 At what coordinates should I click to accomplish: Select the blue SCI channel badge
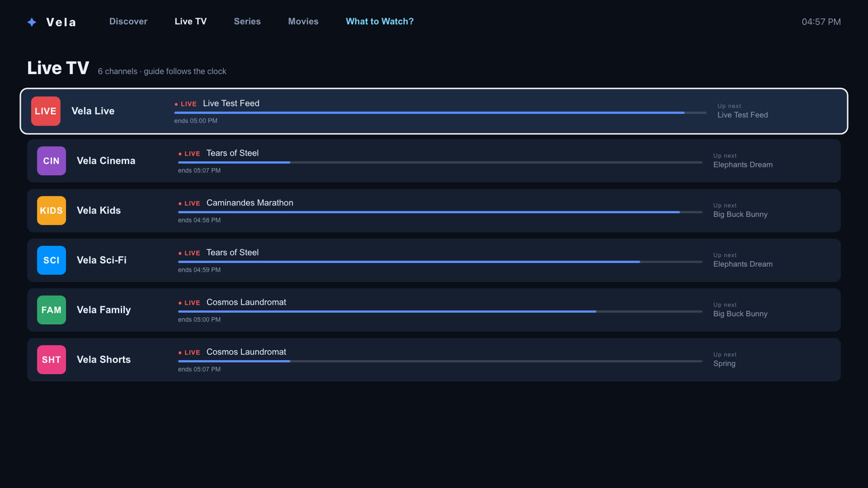(52, 260)
